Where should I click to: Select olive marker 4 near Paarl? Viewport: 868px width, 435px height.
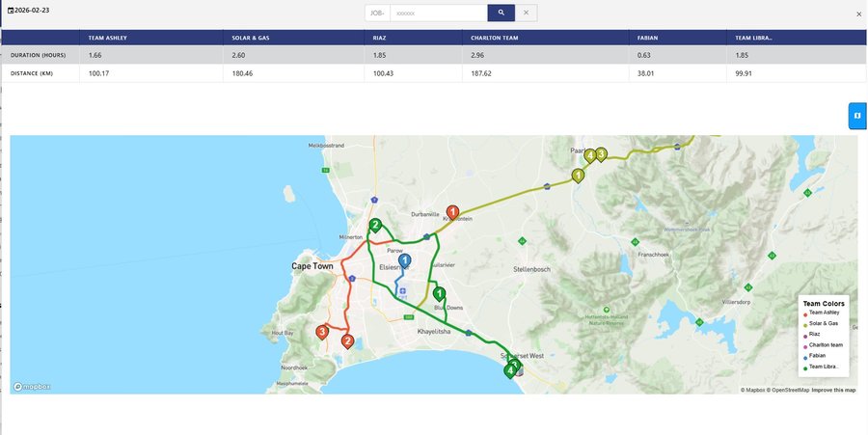(x=590, y=156)
